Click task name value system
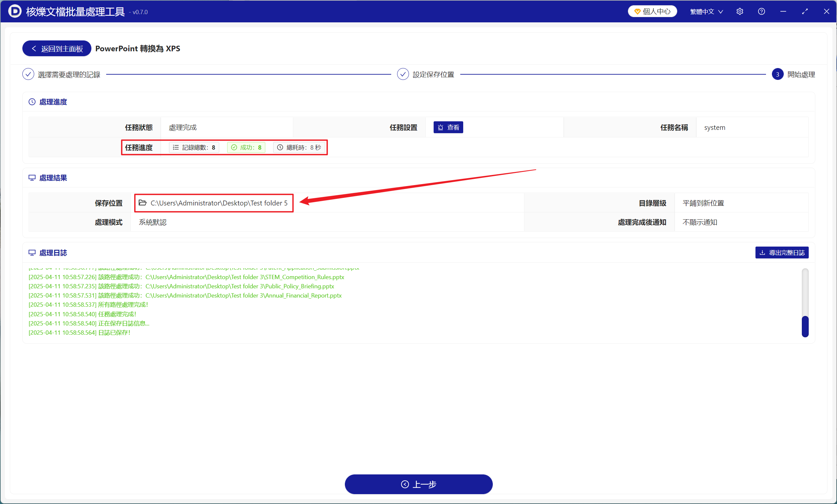Viewport: 837px width, 504px height. click(x=714, y=127)
